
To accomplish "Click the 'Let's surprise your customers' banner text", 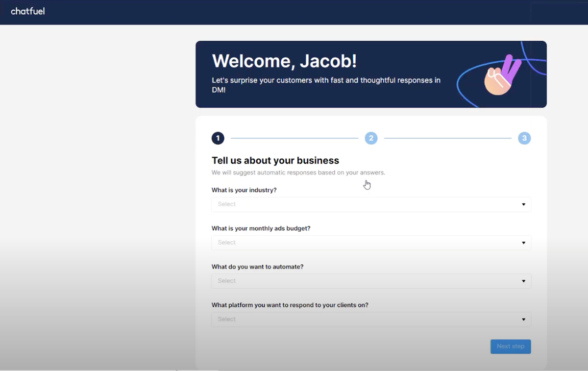I will 326,85.
